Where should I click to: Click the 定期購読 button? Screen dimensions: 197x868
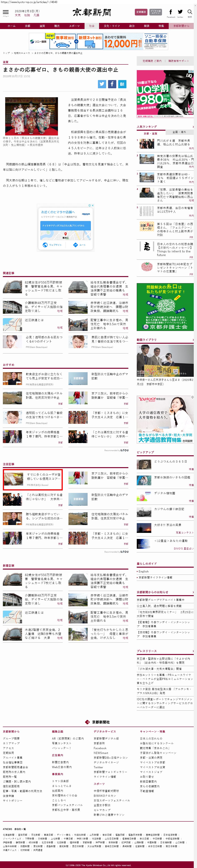[141, 12]
